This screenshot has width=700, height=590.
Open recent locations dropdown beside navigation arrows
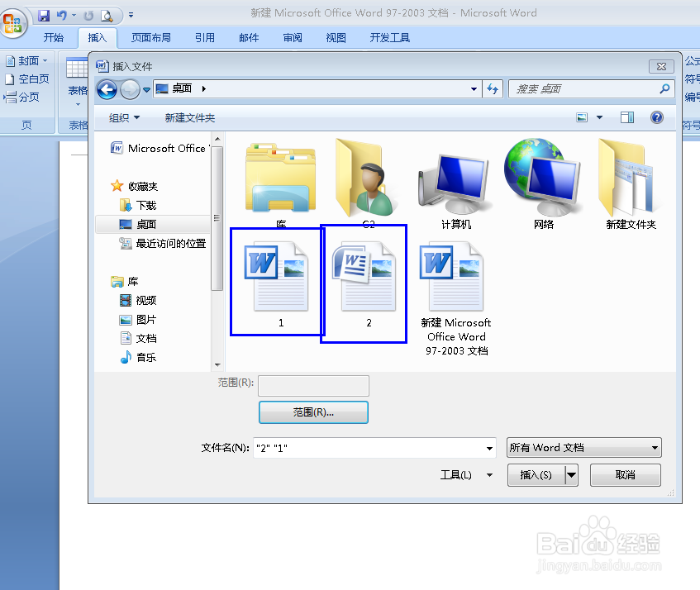[x=146, y=90]
